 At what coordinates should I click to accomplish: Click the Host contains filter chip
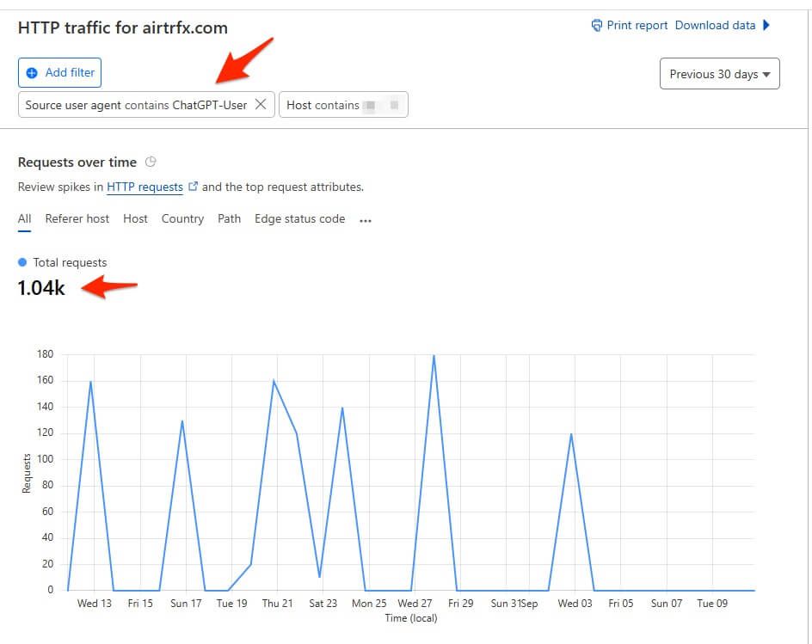[342, 105]
